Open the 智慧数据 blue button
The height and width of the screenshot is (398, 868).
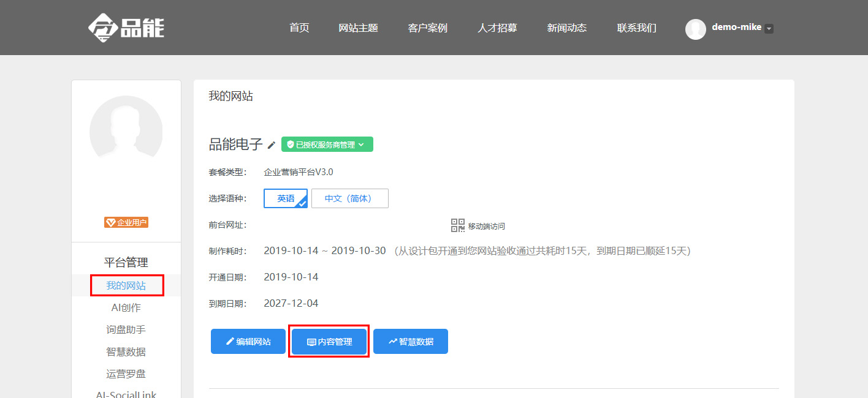tap(411, 342)
